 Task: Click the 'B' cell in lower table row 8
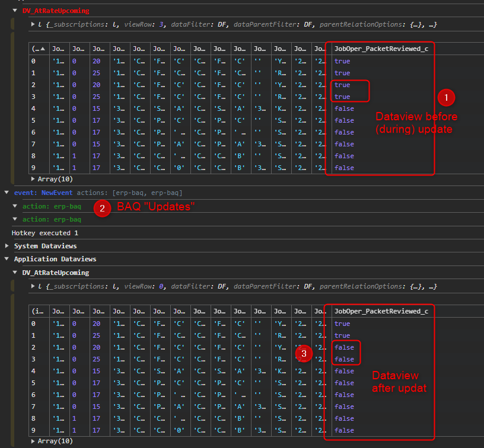tap(240, 418)
